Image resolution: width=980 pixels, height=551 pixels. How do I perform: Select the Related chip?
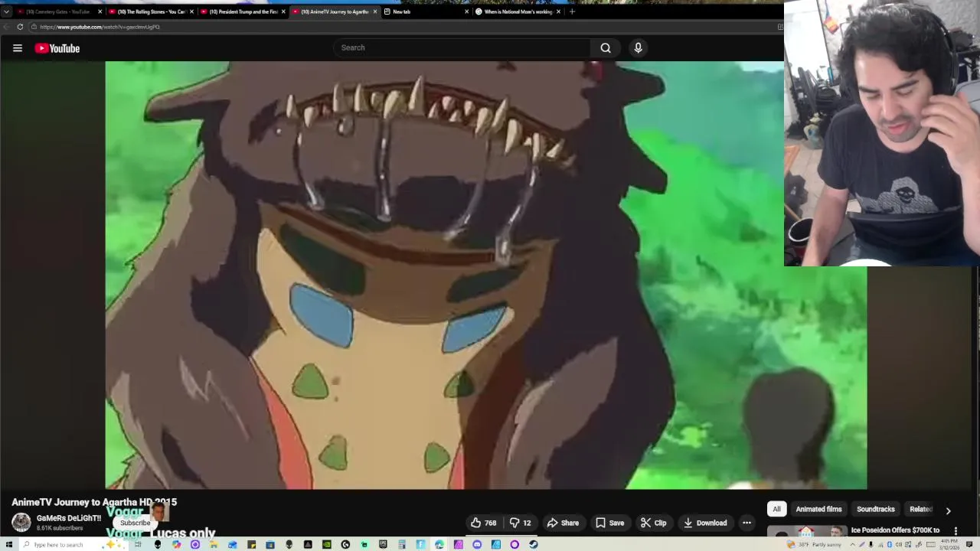920,509
